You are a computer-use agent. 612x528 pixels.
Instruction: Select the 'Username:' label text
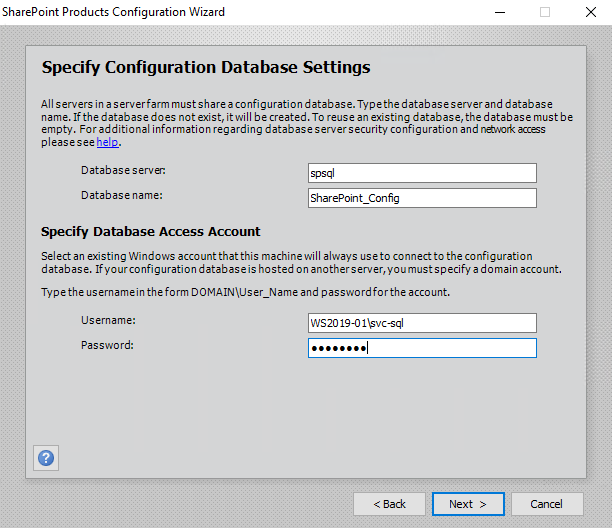coord(108,320)
